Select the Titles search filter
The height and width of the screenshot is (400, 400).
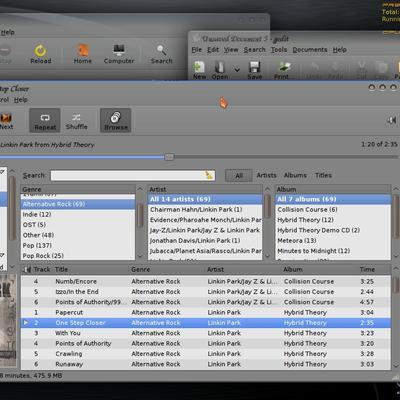pyautogui.click(x=323, y=175)
